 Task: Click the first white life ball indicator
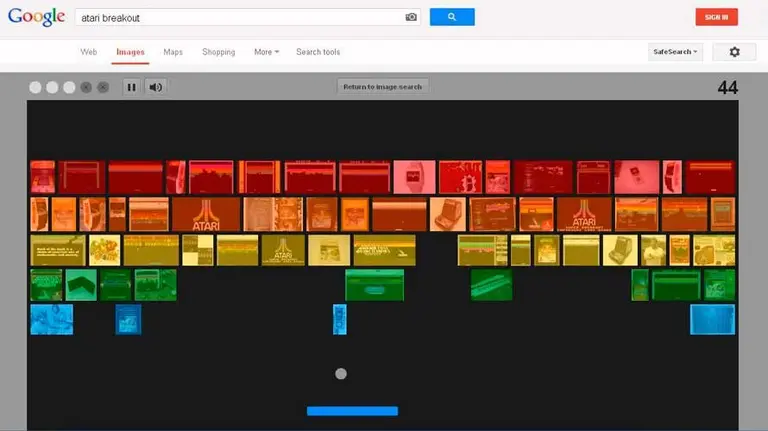(35, 87)
